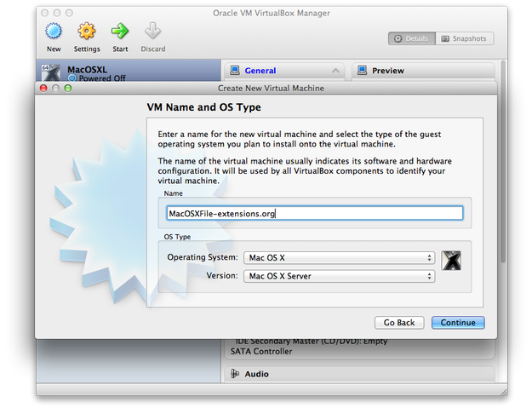Viewport: 532px width, 408px height.
Task: Close the Create New Virtual Machine dialog
Action: click(x=43, y=89)
